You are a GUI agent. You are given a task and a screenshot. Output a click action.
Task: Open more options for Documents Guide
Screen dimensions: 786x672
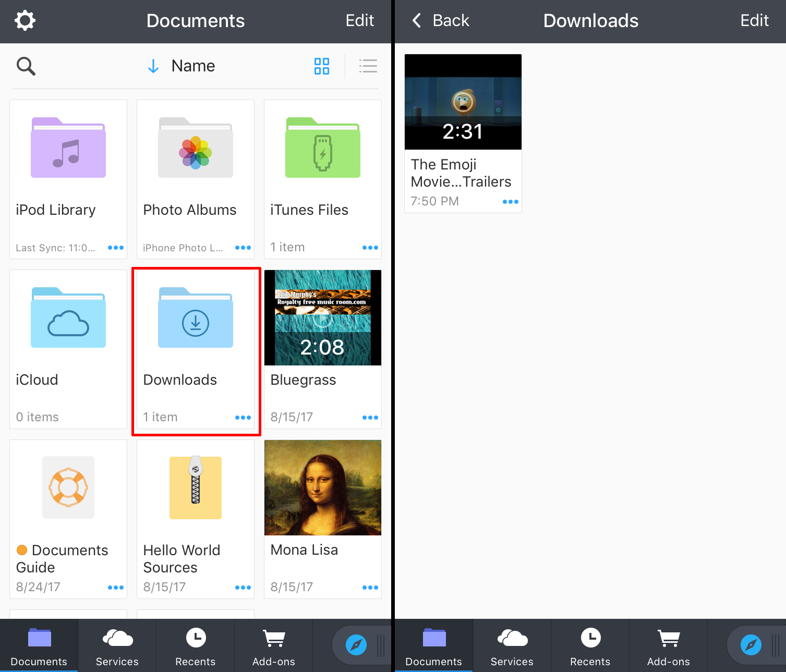pos(116,588)
